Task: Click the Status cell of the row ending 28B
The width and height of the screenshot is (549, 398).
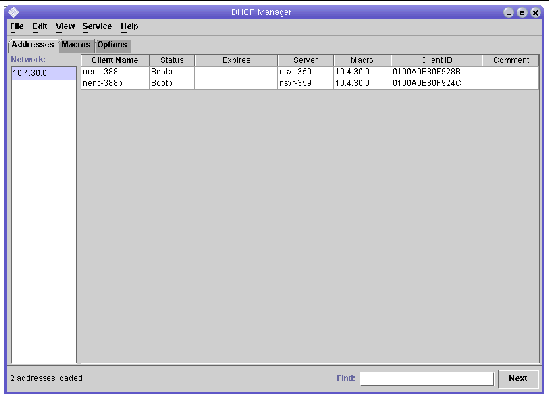Action: pos(172,72)
